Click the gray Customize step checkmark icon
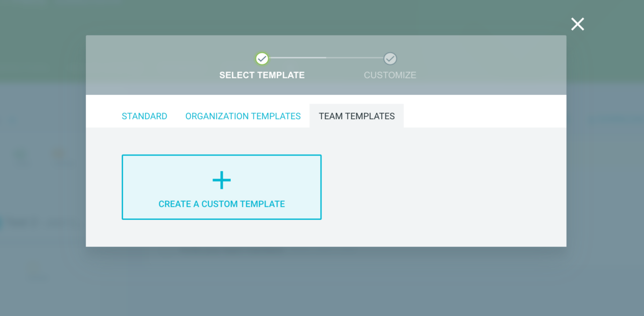The height and width of the screenshot is (316, 644). coord(390,58)
